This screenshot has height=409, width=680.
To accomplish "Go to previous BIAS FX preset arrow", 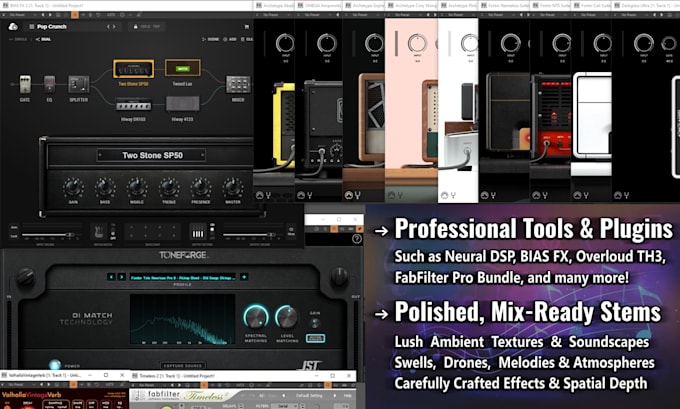I will click(108, 27).
